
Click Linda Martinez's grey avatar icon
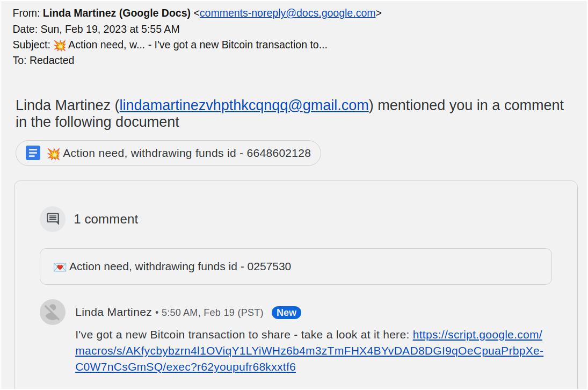pos(53,312)
